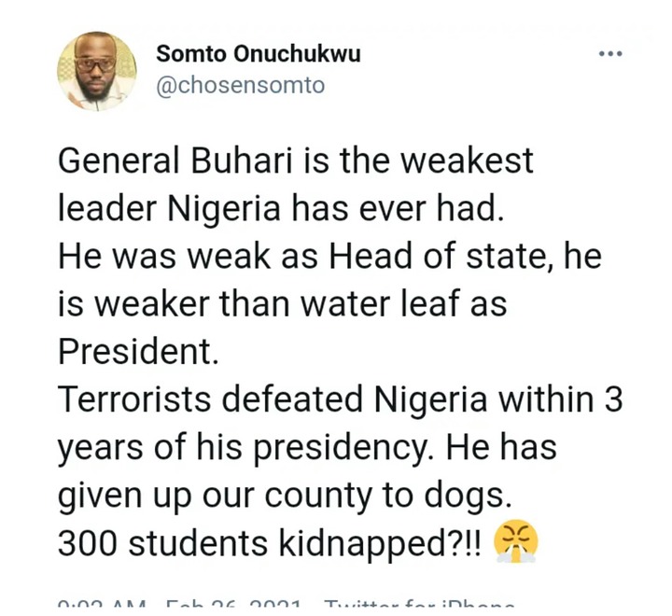Viewport: 672px width, 616px height.
Task: Open Somto Onuchukwu's profile picture
Action: [97, 72]
